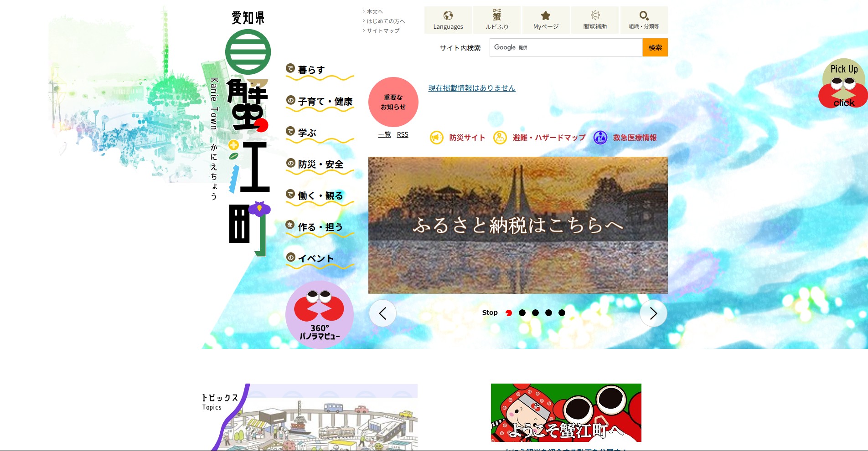Select the first red slide dot

coord(509,313)
